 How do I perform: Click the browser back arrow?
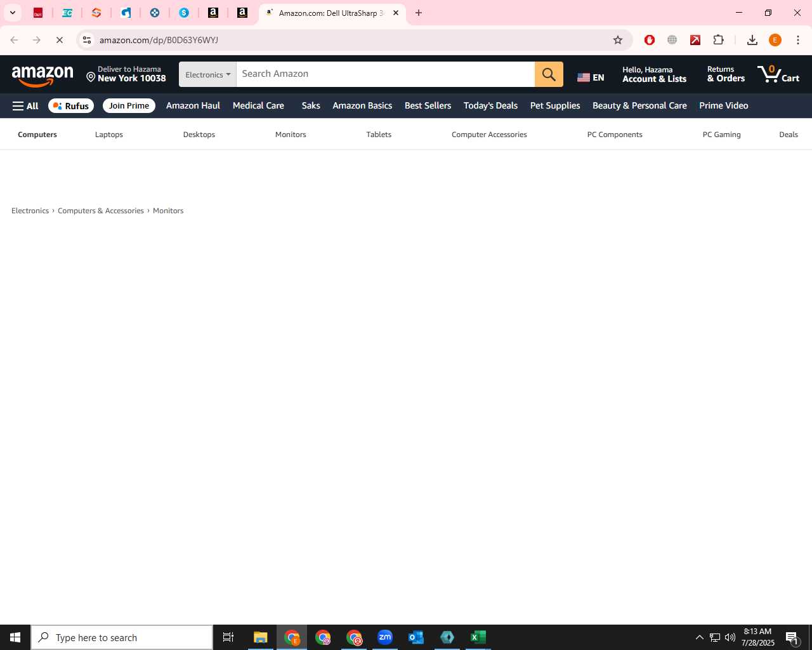pyautogui.click(x=14, y=40)
